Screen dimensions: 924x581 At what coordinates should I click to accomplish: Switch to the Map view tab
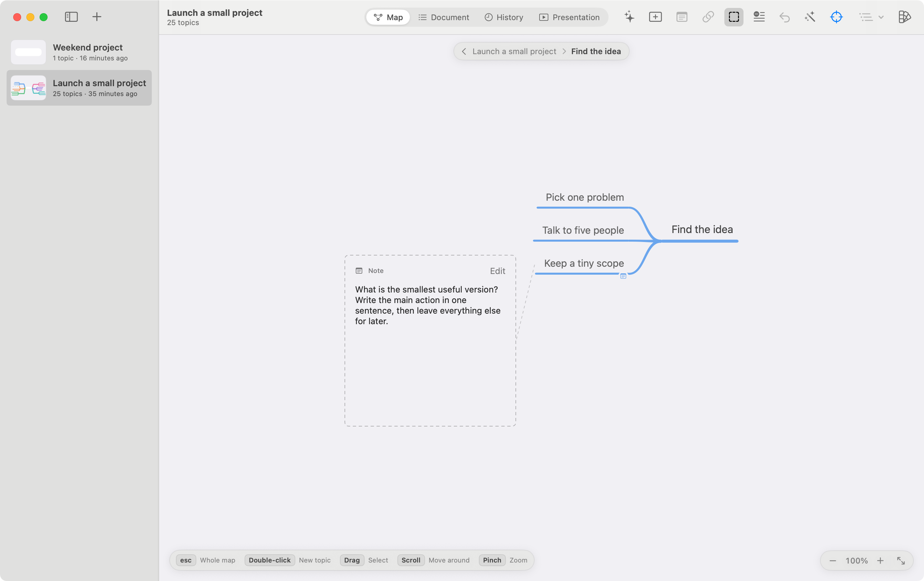click(388, 17)
